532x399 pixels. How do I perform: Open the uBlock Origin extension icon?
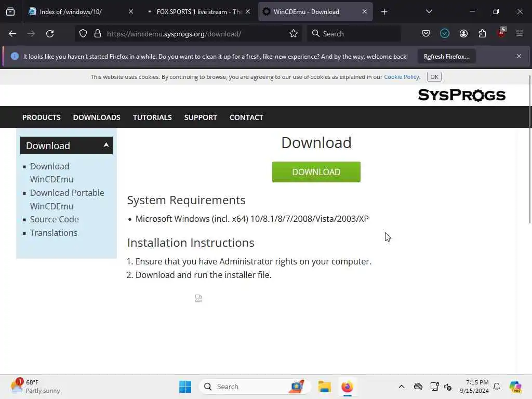pyautogui.click(x=501, y=33)
